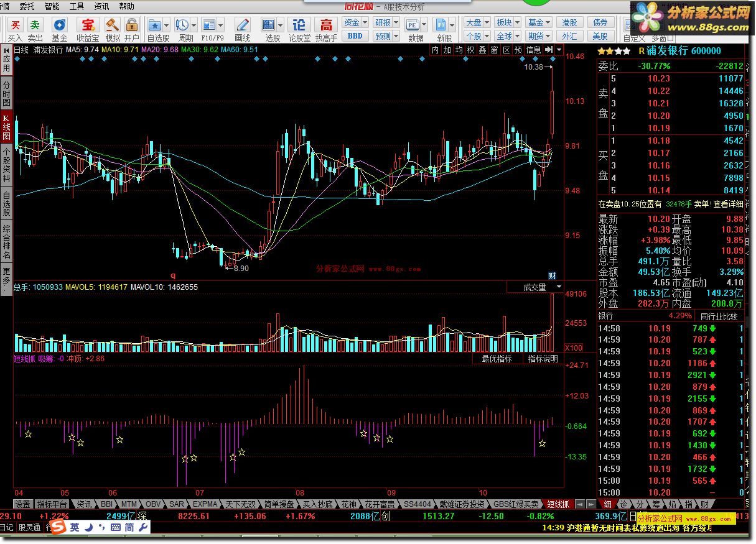Open the 论股堂 forum icon
Viewport: 756px width, 544px height.
click(x=299, y=25)
